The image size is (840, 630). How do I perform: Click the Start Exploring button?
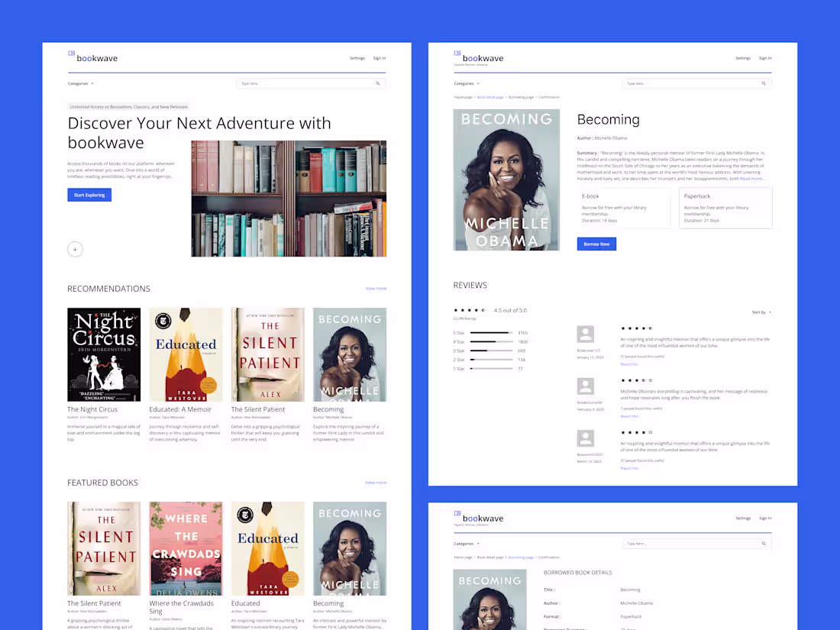(89, 195)
